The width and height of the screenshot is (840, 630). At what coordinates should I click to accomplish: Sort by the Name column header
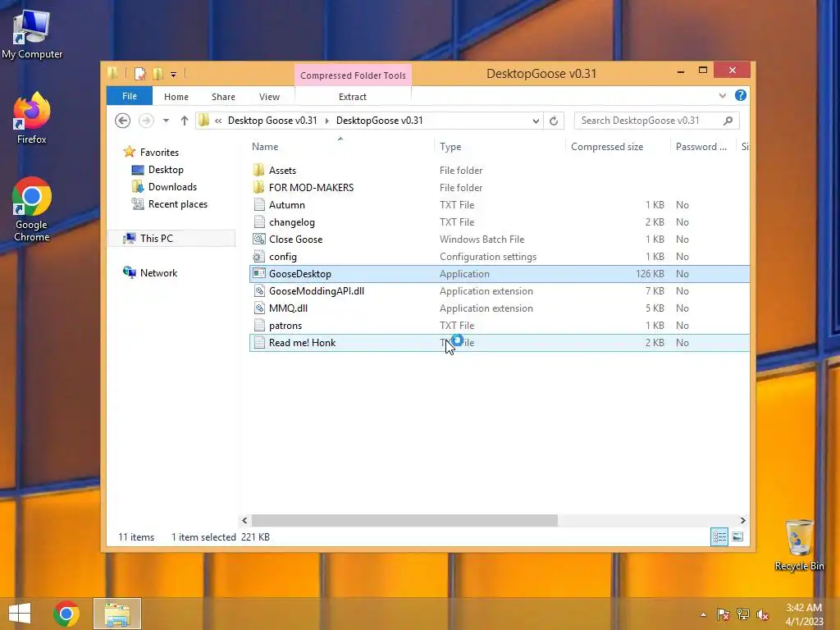click(x=340, y=146)
